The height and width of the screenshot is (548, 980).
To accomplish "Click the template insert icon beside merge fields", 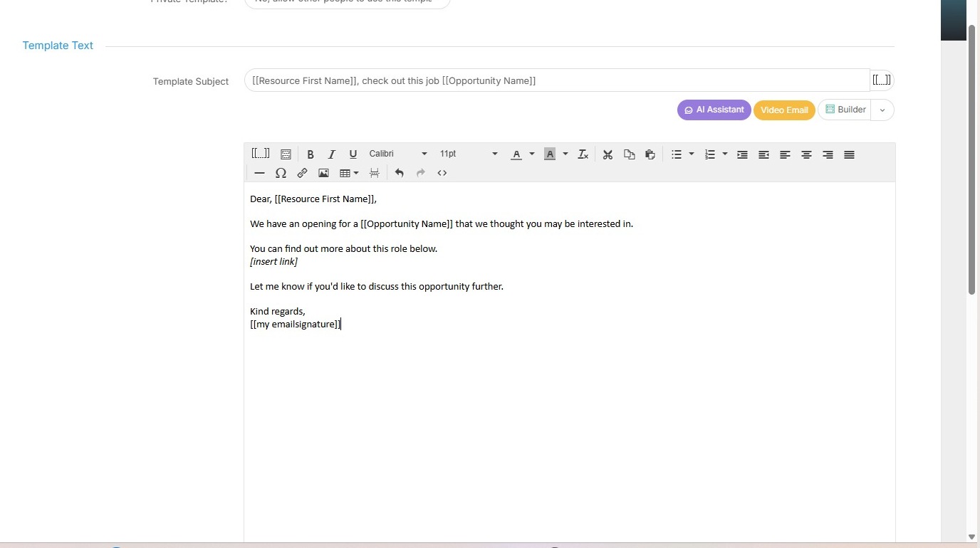I will coord(286,154).
